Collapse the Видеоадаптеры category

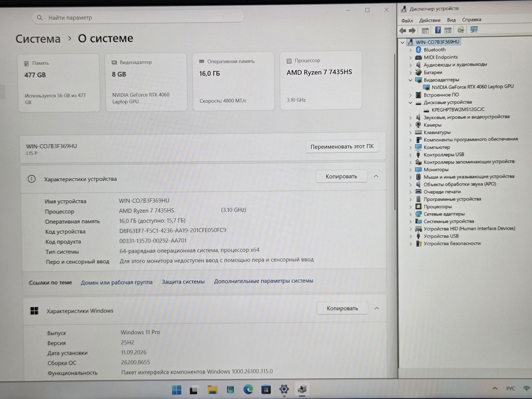(411, 80)
